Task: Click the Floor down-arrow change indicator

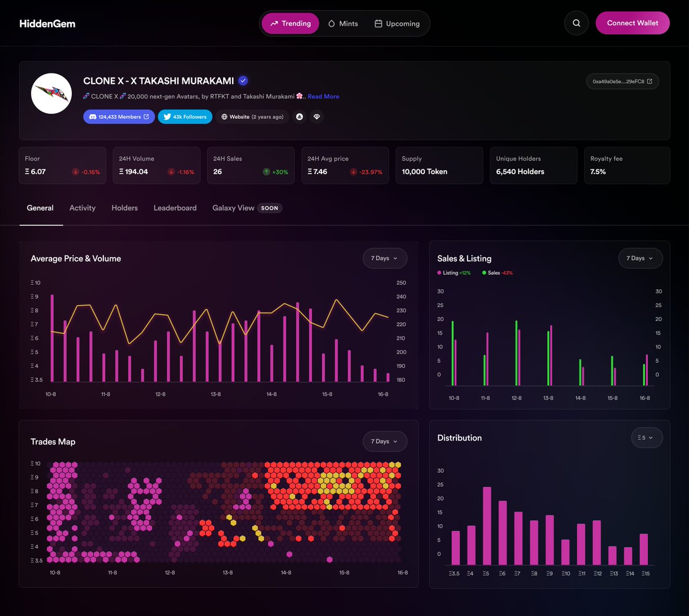Action: coord(75,172)
